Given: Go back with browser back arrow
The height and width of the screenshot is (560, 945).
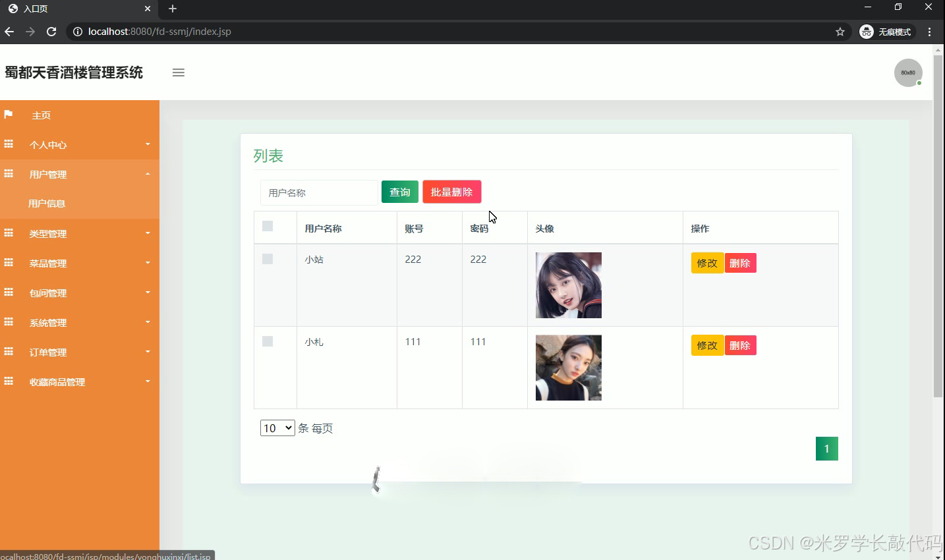Looking at the screenshot, I should point(9,32).
